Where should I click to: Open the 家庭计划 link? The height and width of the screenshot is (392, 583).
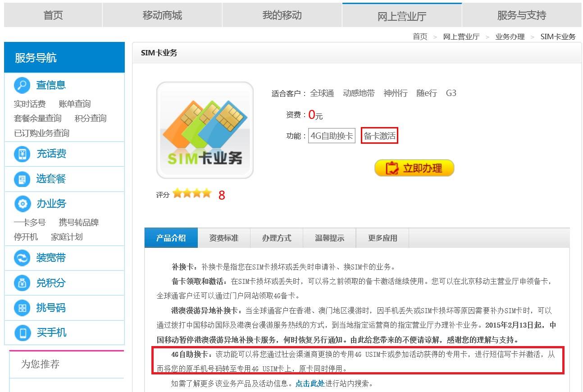(x=67, y=237)
